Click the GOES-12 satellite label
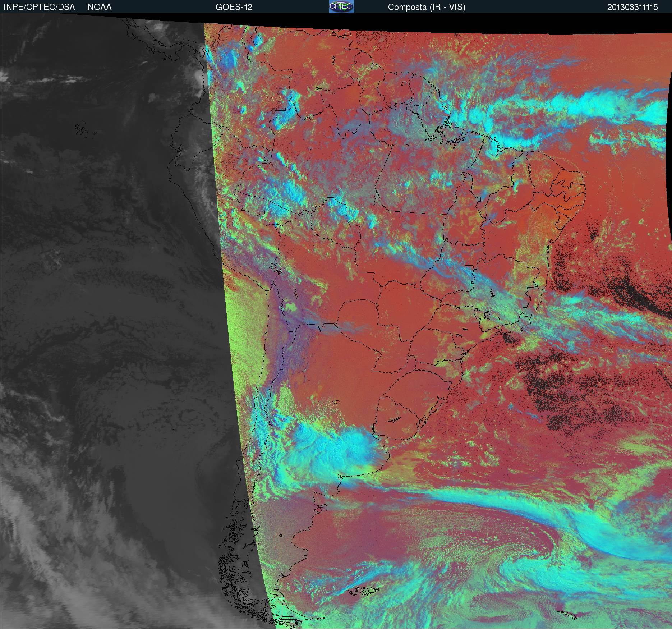672x629 pixels. pos(234,7)
